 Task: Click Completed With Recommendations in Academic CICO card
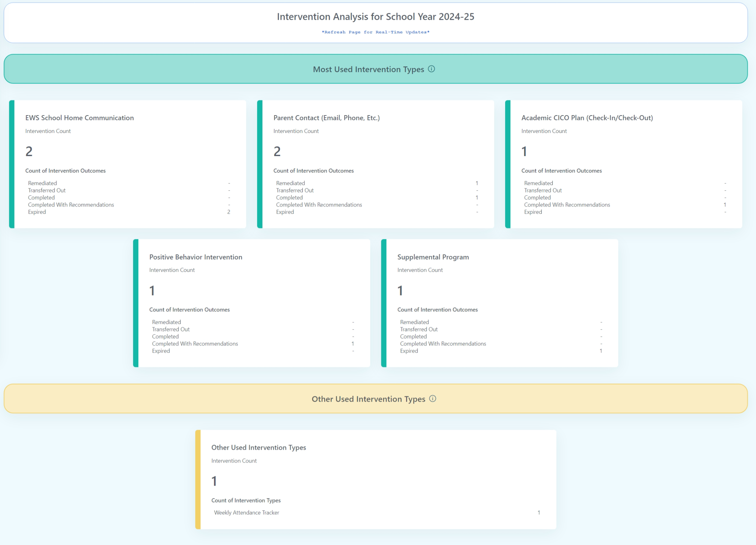pyautogui.click(x=567, y=205)
